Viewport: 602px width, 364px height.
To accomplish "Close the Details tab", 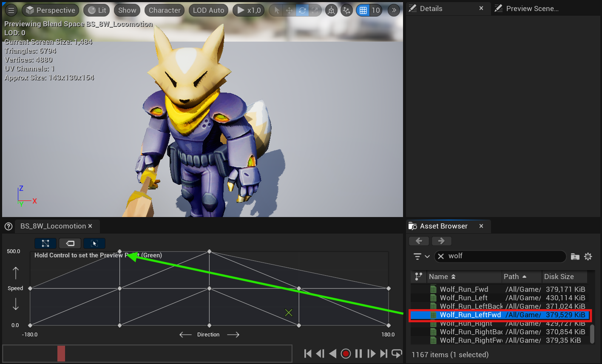I will 481,8.
